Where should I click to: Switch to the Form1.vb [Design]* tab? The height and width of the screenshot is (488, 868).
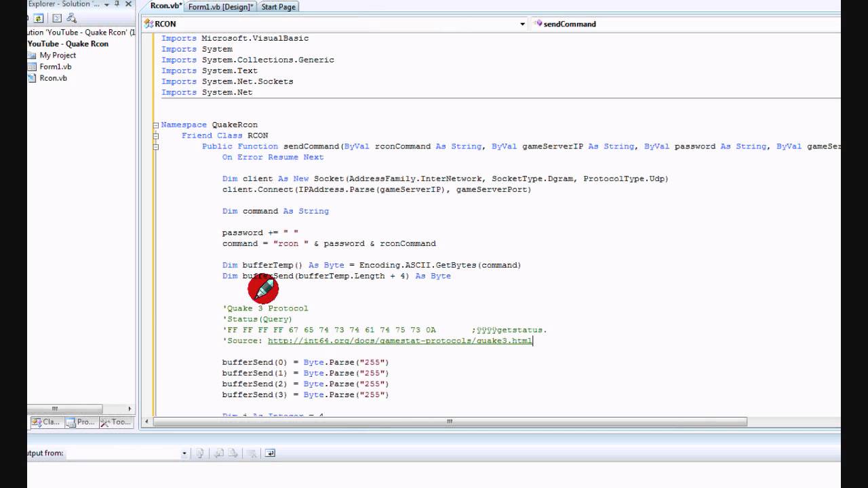[220, 7]
